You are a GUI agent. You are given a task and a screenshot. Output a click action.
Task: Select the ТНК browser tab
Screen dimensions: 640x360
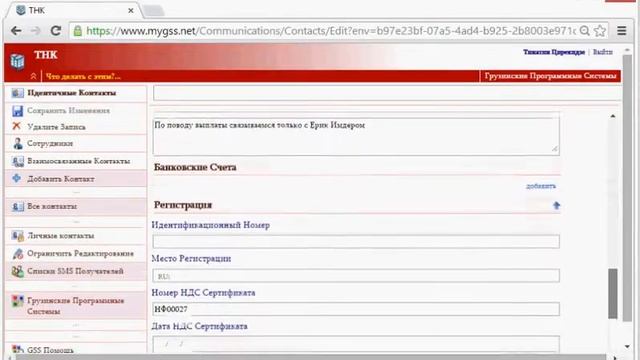point(73,11)
